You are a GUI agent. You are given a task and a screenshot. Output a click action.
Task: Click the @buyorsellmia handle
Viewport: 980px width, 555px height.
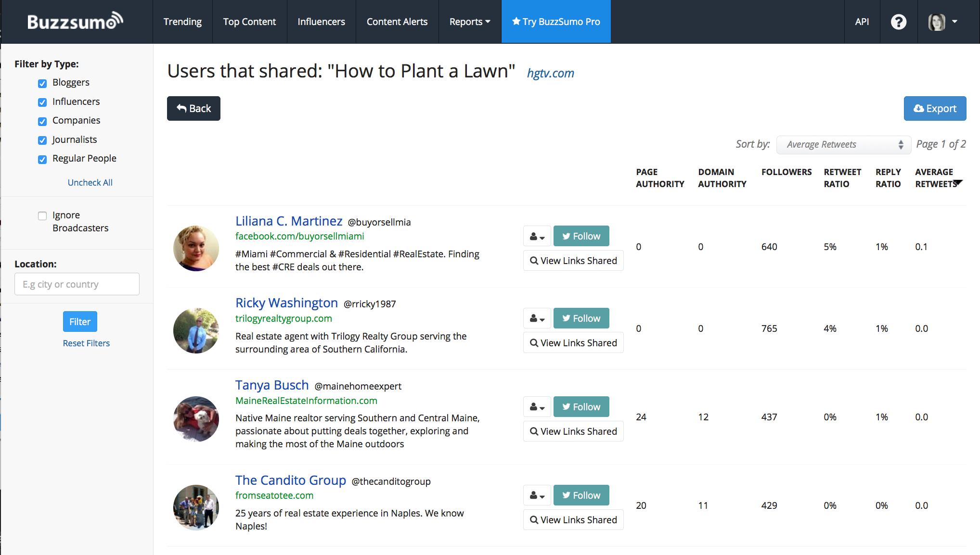379,222
